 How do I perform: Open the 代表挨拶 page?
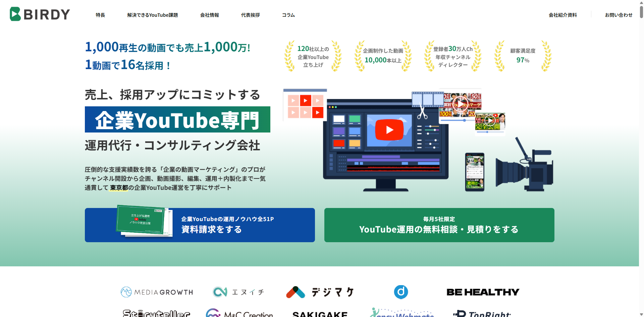pyautogui.click(x=250, y=15)
